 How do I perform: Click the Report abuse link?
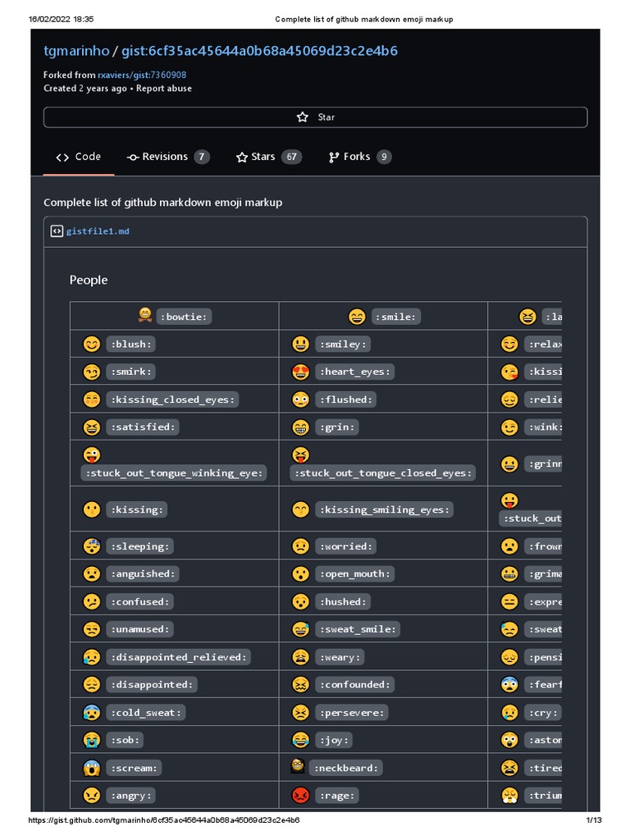pyautogui.click(x=164, y=89)
